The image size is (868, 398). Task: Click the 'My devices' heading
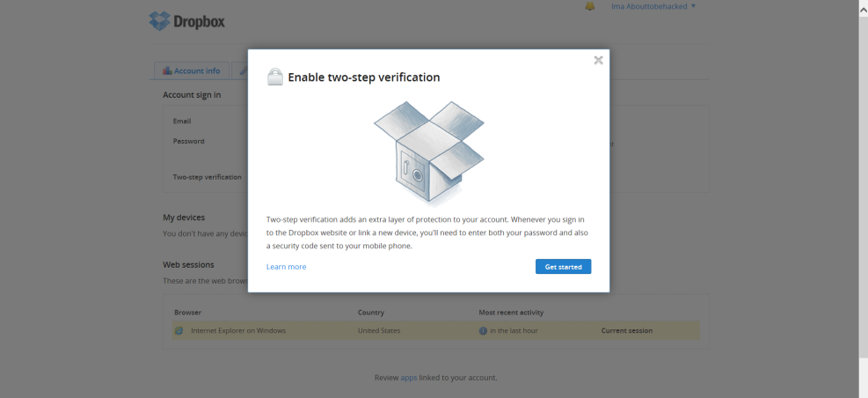pyautogui.click(x=184, y=217)
